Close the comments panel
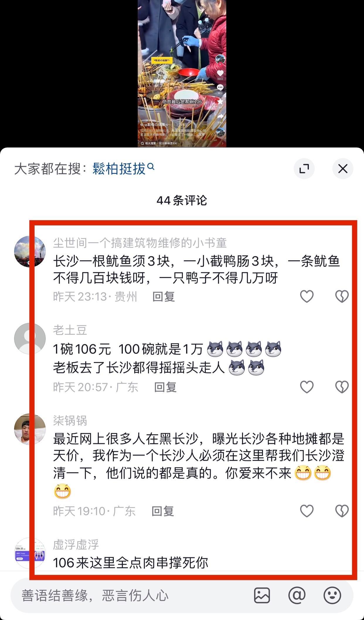The image size is (364, 620). click(343, 169)
